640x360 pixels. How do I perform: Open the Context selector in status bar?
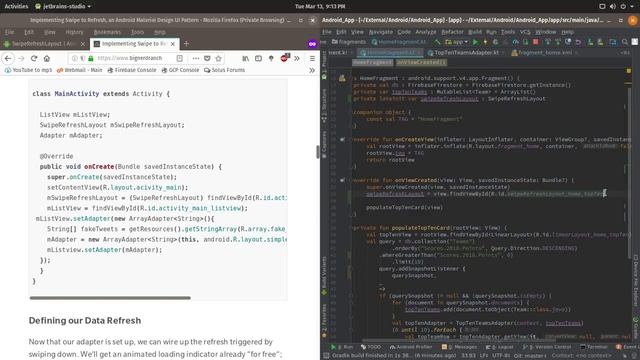[x=581, y=356]
